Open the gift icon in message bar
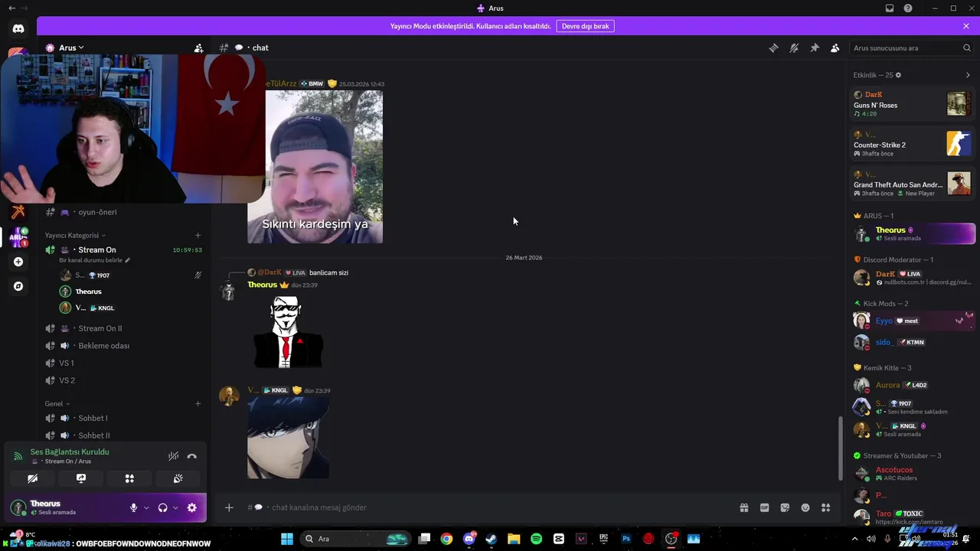This screenshot has width=980, height=551. click(x=743, y=507)
